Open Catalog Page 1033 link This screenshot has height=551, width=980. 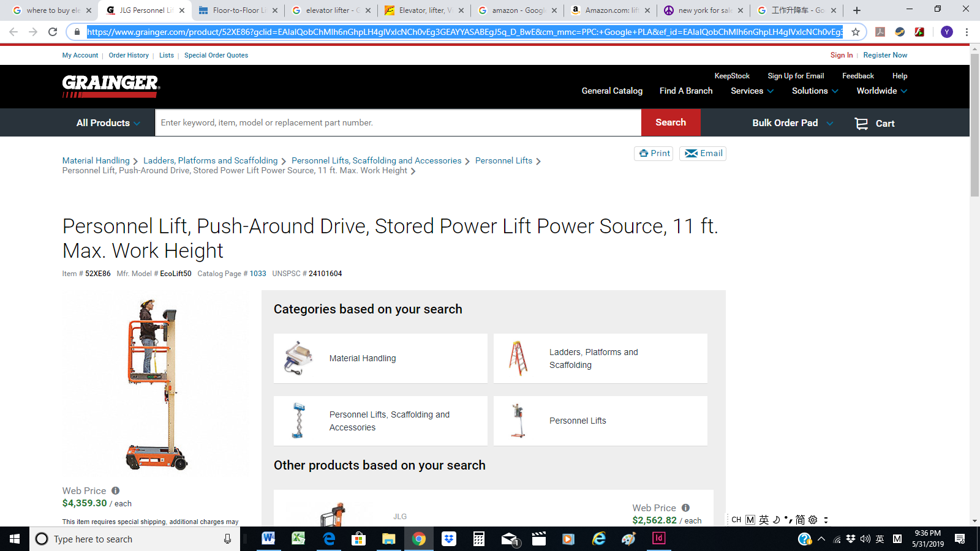point(258,274)
